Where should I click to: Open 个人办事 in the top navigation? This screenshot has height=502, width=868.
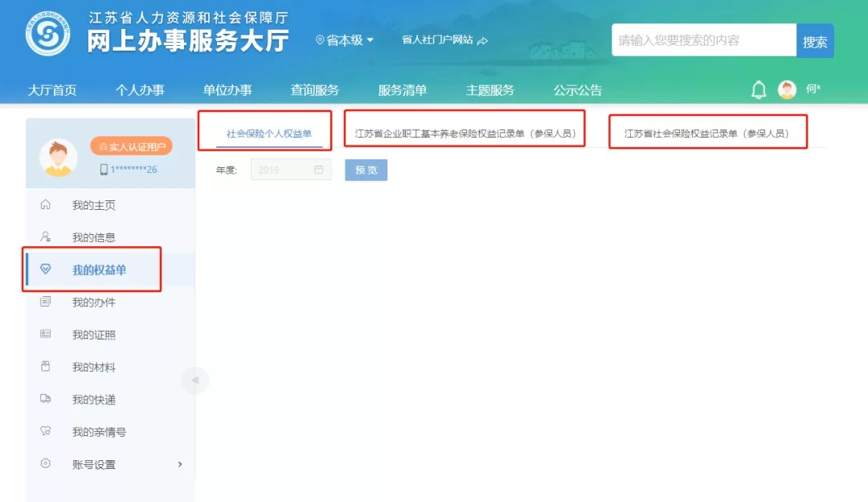click(140, 90)
